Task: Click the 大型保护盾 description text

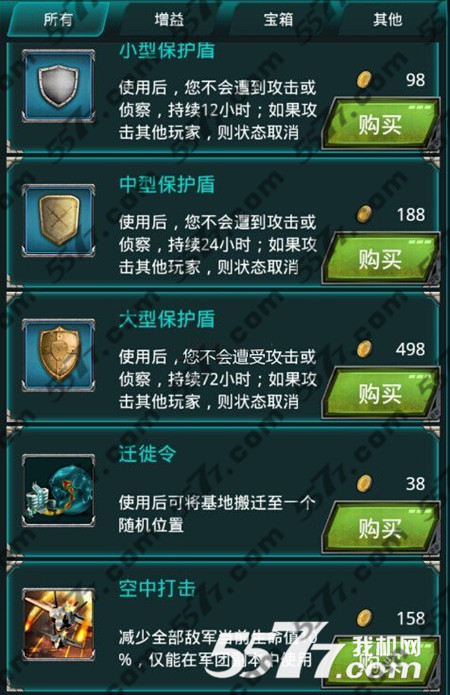Action: [218, 379]
